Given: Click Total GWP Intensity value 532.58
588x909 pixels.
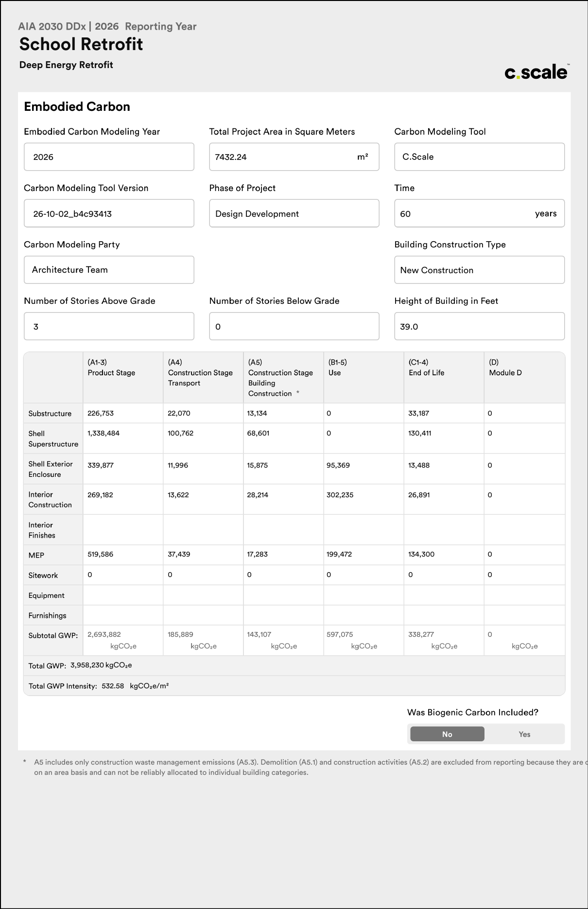Looking at the screenshot, I should (x=113, y=686).
